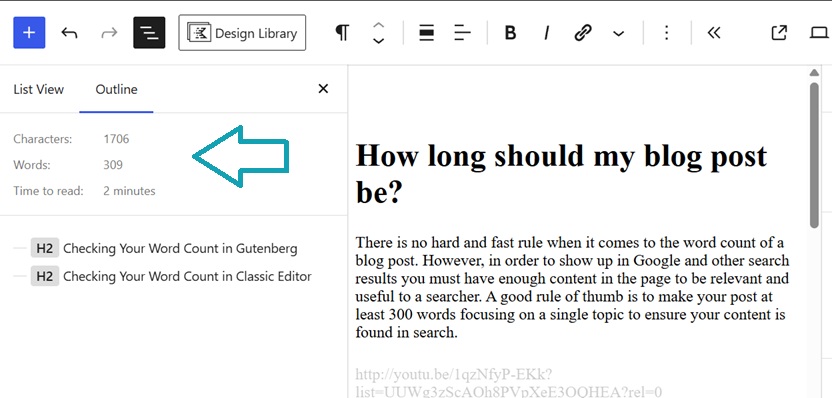Viewport: 832px width, 398px height.
Task: Toggle bold formatting
Action: 510,33
